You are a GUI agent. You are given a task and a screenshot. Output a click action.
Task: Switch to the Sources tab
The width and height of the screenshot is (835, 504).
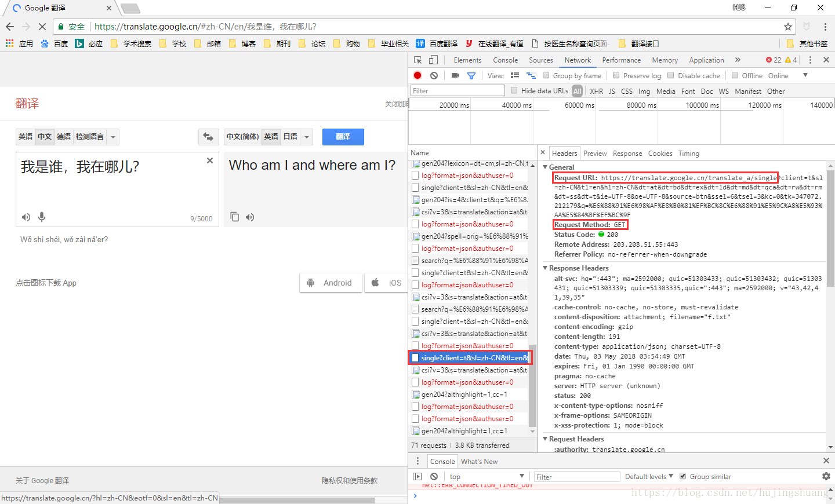pyautogui.click(x=541, y=60)
